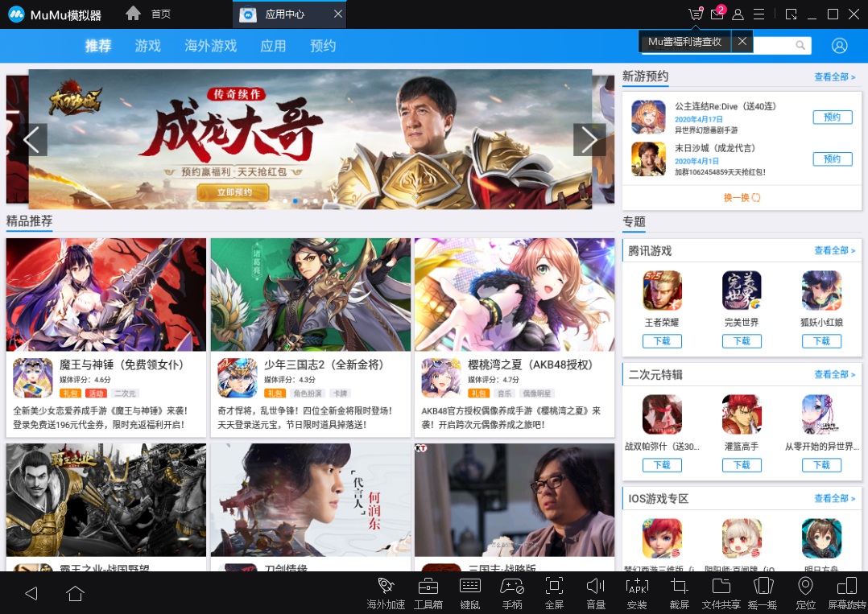Trigger the 摇一摇 shake function
This screenshot has height=614, width=868.
point(763,590)
